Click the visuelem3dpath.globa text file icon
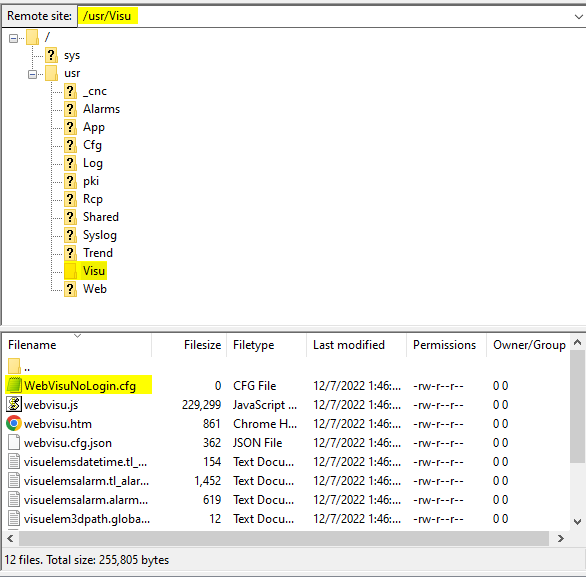This screenshot has height=577, width=586. (x=14, y=519)
